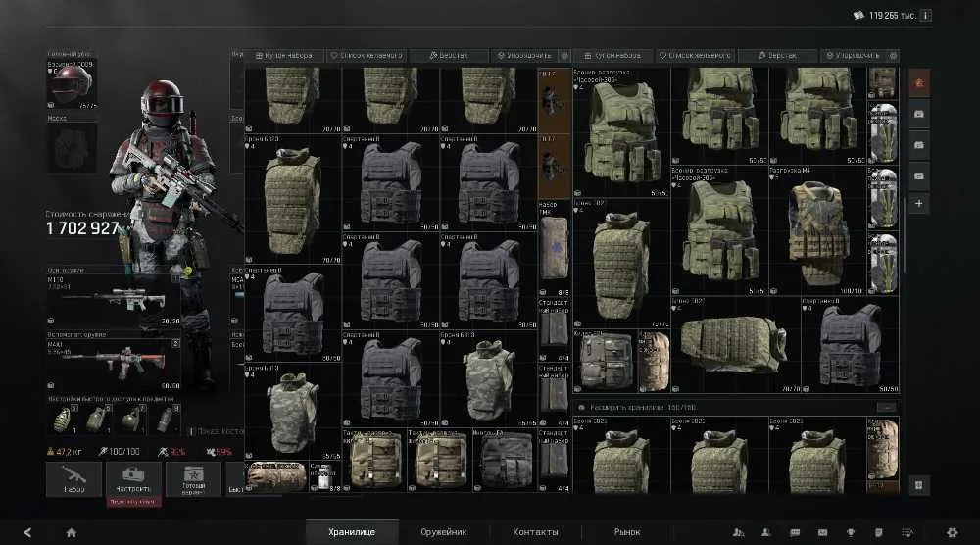Screen dimensions: 980x545
Task: Open Верстак in the right stash panel
Action: click(777, 56)
